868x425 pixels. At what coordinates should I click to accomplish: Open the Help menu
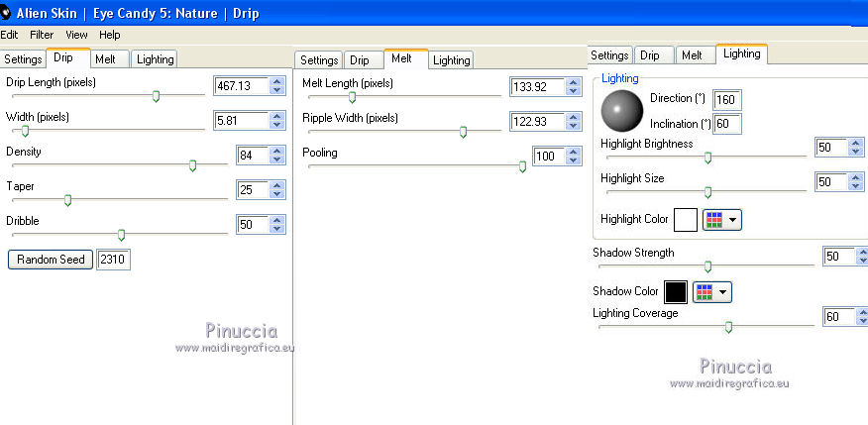(x=110, y=35)
